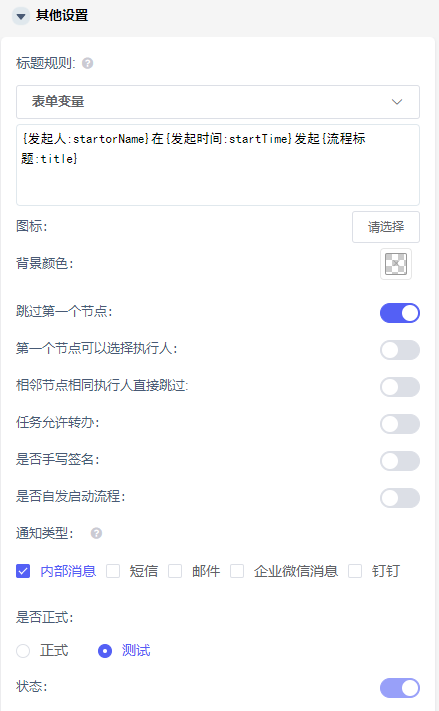Screen dimensions: 439x711
Task: Click 请选择 button for 图标
Action: pos(386,227)
